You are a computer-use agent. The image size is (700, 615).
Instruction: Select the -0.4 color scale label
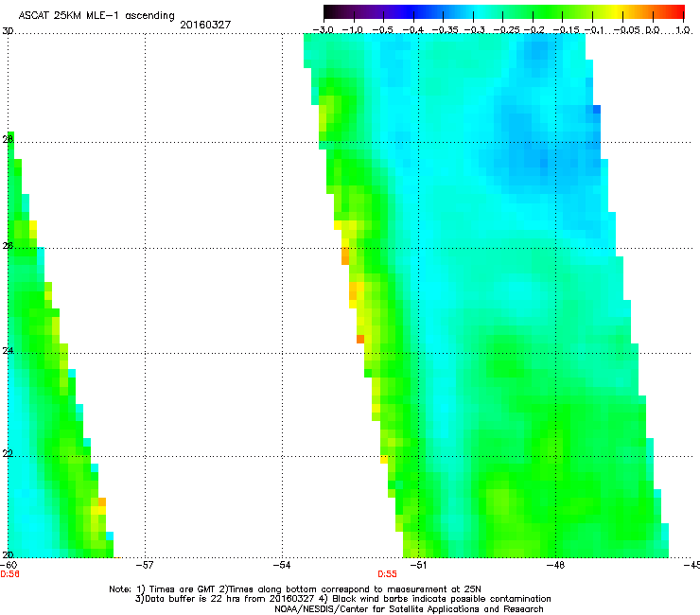coord(413,30)
